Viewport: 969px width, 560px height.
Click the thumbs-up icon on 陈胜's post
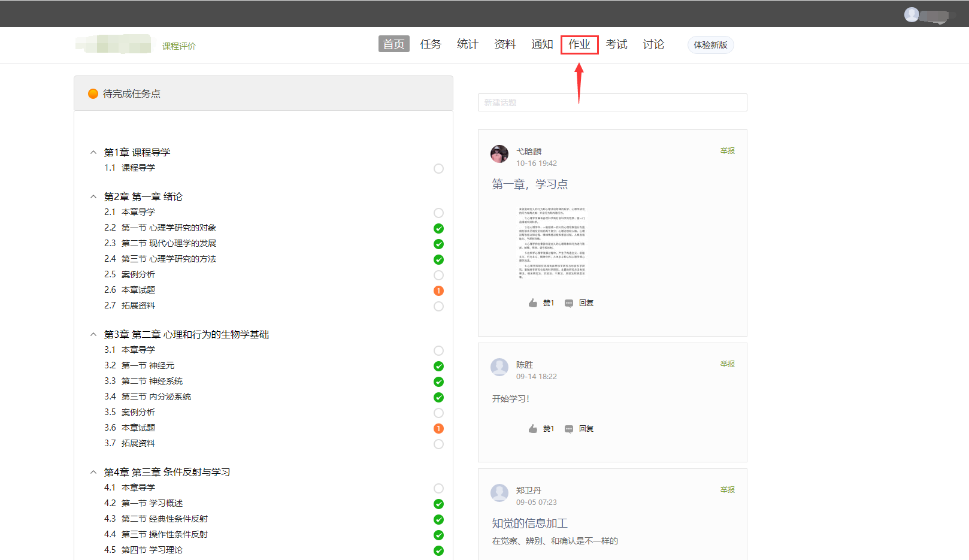pyautogui.click(x=532, y=429)
